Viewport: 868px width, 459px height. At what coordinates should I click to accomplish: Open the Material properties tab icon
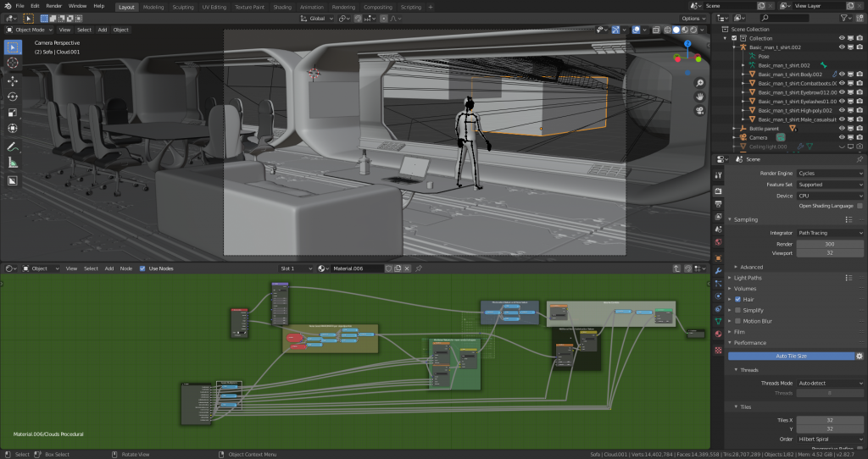click(x=718, y=334)
